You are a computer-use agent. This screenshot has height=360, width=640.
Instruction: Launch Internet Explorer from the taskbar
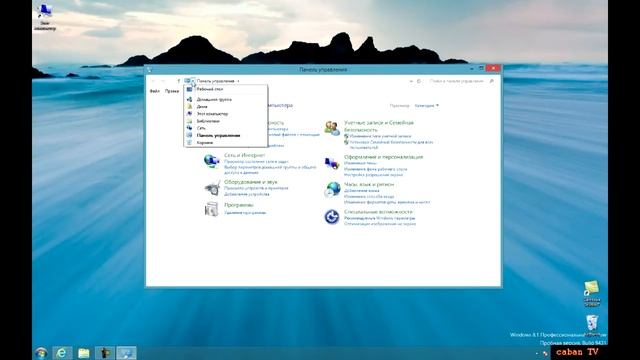pos(62,353)
